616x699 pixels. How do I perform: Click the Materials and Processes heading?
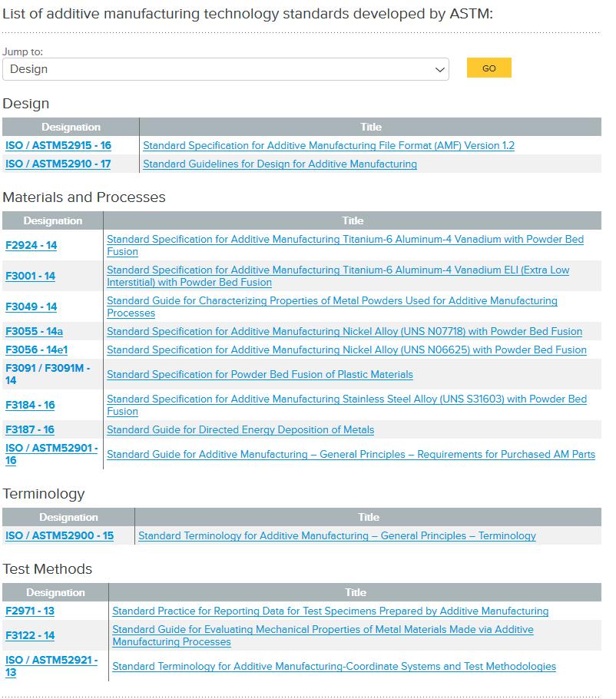84,197
